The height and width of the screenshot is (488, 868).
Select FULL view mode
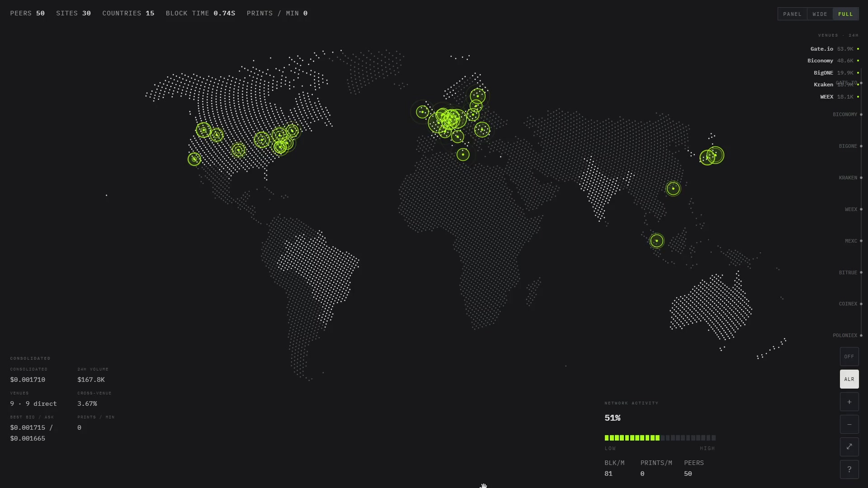pyautogui.click(x=845, y=14)
